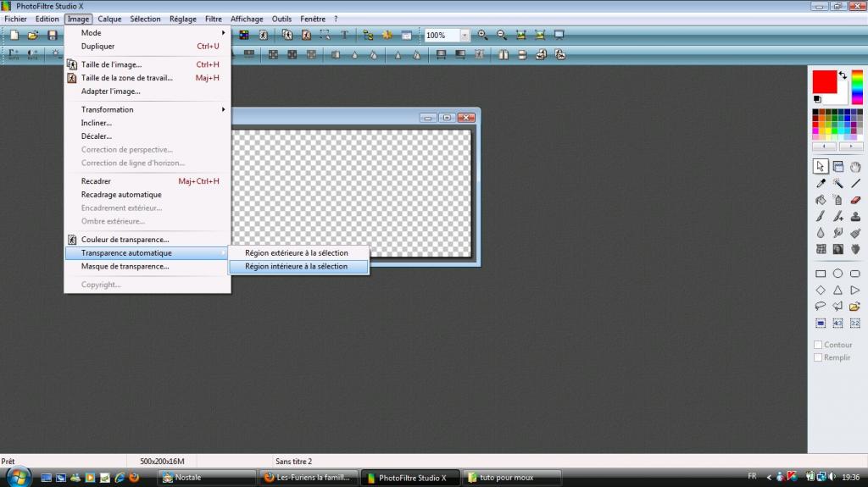This screenshot has height=487, width=868.
Task: Select the spray can tool
Action: pos(838,200)
